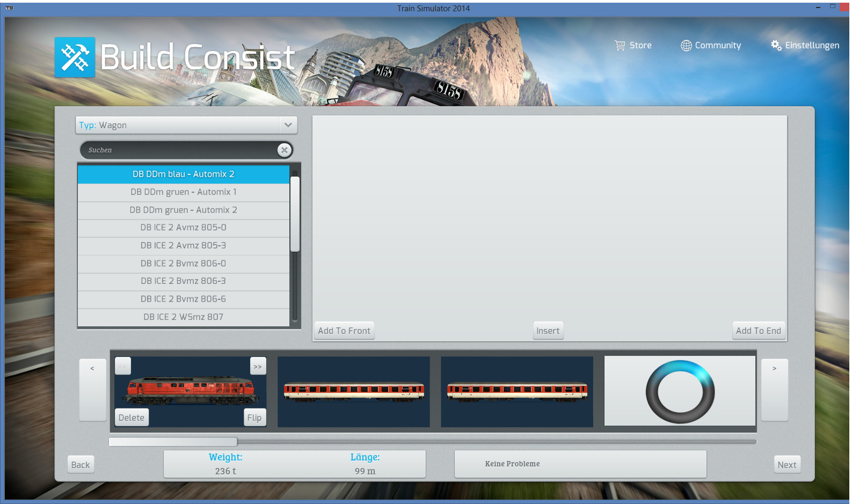Click the Suchen search input
The width and height of the screenshot is (852, 504).
[186, 150]
